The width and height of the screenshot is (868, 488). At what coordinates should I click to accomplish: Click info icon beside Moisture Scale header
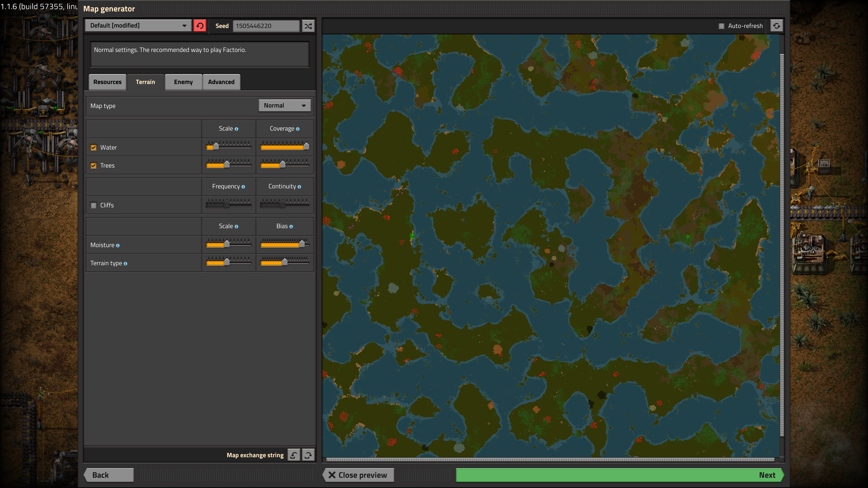pos(236,227)
